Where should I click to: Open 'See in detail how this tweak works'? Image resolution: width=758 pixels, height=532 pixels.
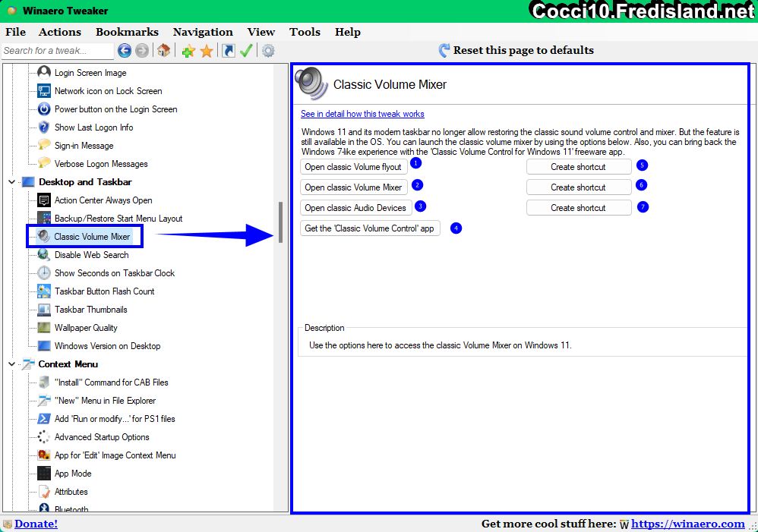(362, 114)
